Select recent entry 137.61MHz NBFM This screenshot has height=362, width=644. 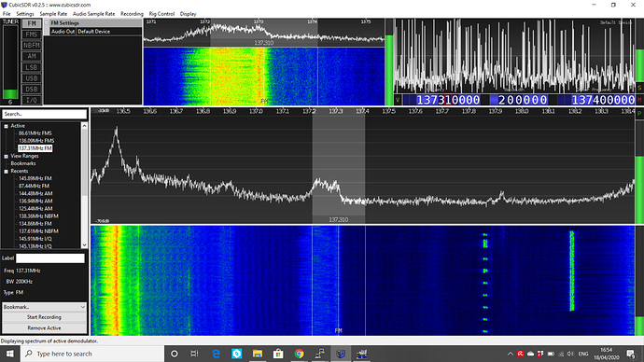(38, 231)
